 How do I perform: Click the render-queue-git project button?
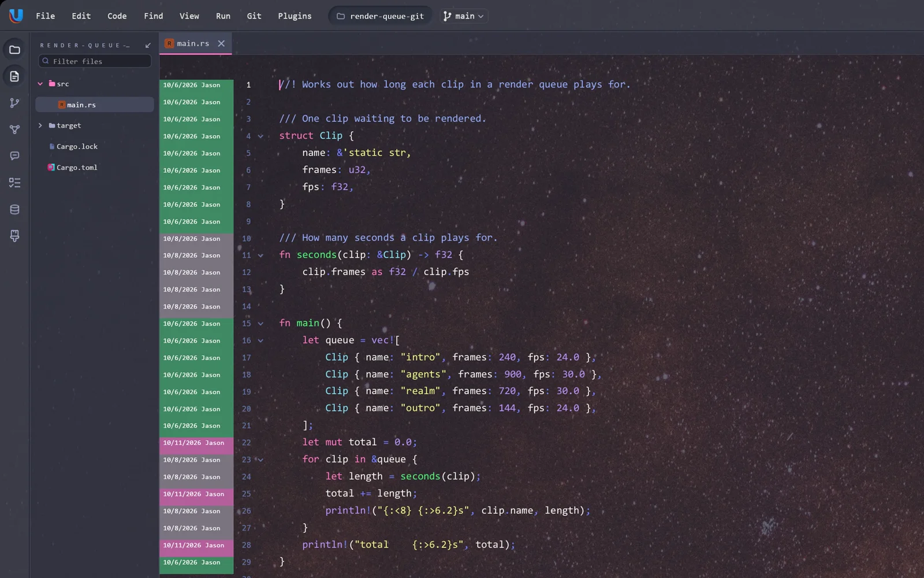pyautogui.click(x=380, y=16)
